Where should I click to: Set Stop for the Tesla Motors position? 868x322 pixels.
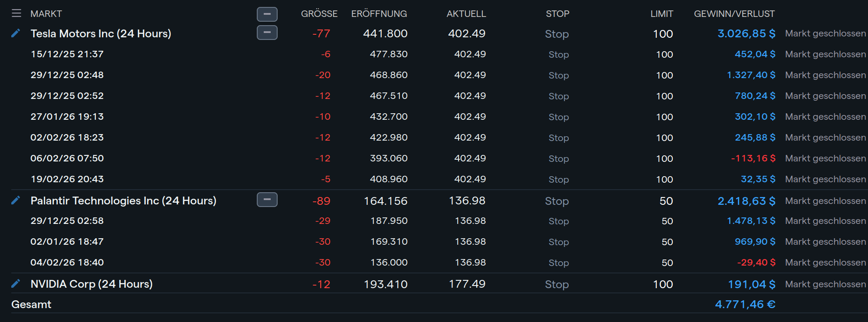pyautogui.click(x=557, y=34)
